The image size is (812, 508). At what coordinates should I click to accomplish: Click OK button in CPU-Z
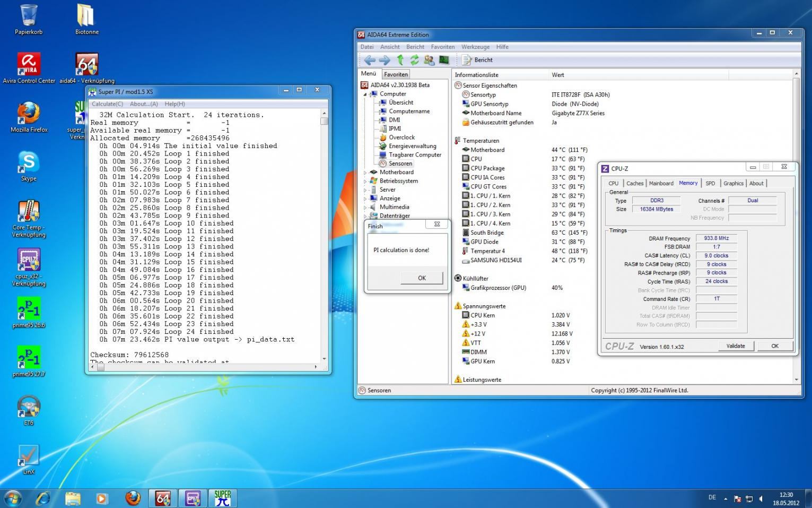[x=775, y=346]
